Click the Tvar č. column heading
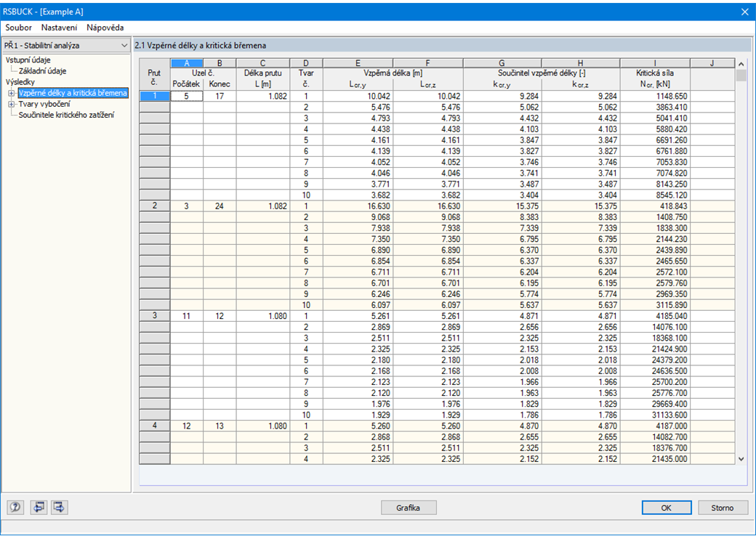 [306, 78]
